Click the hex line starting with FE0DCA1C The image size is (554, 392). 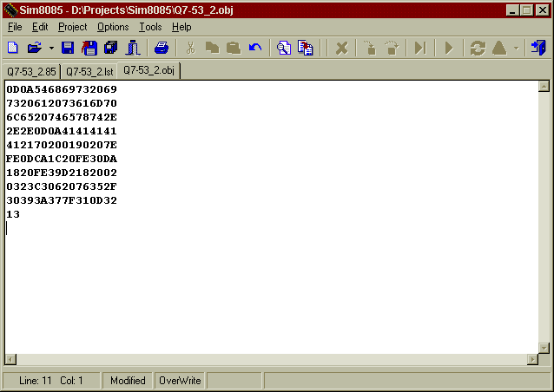(62, 159)
